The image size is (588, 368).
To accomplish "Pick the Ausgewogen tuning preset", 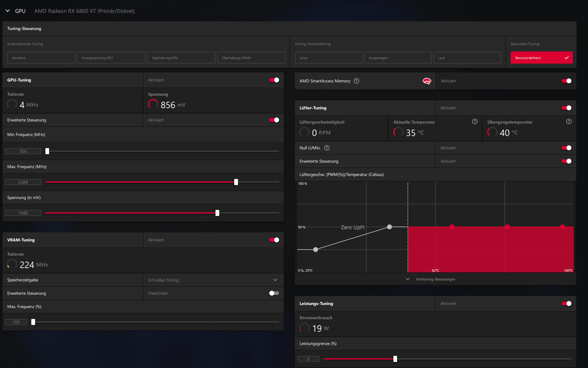I will [398, 58].
